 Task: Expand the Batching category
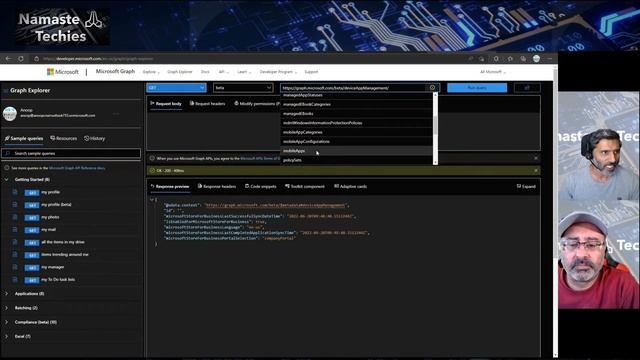coord(6,308)
